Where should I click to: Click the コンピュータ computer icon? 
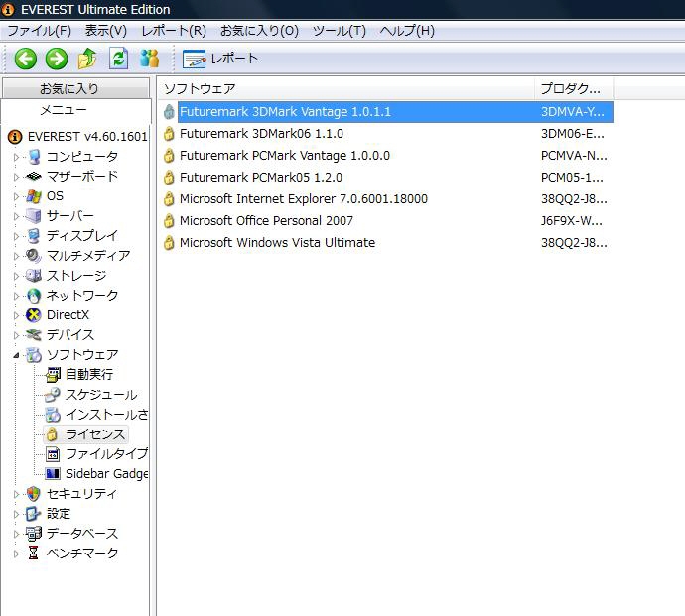tap(34, 157)
